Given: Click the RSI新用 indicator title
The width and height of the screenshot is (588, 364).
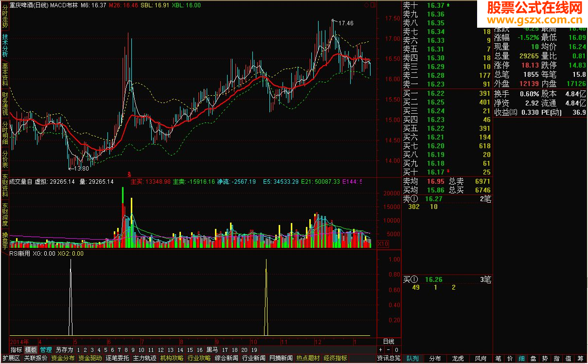Looking at the screenshot, I should pos(20,253).
